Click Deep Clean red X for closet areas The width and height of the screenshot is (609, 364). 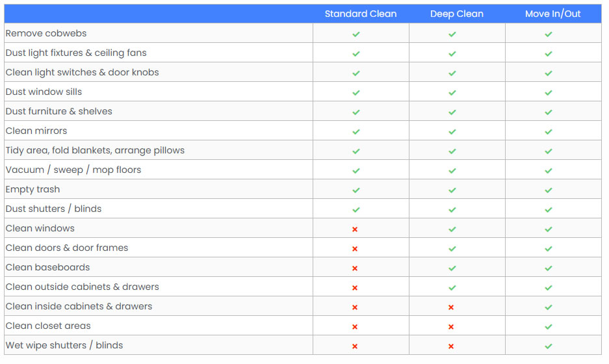coord(451,326)
